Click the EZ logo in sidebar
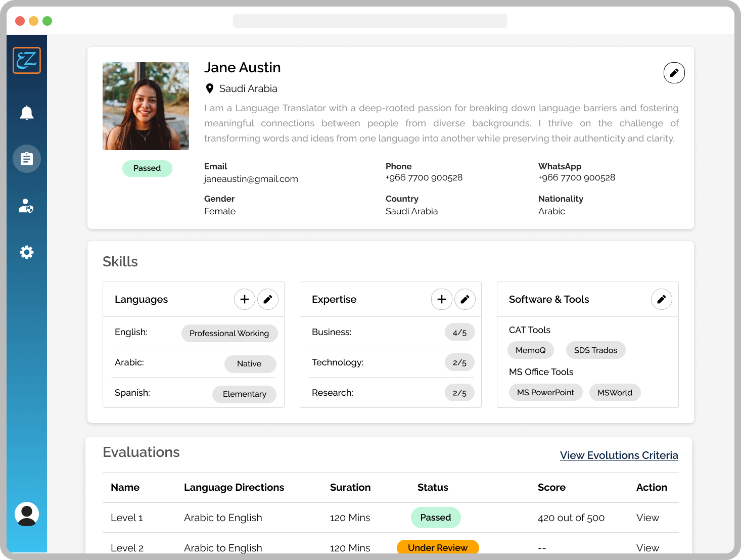741x560 pixels. click(27, 60)
